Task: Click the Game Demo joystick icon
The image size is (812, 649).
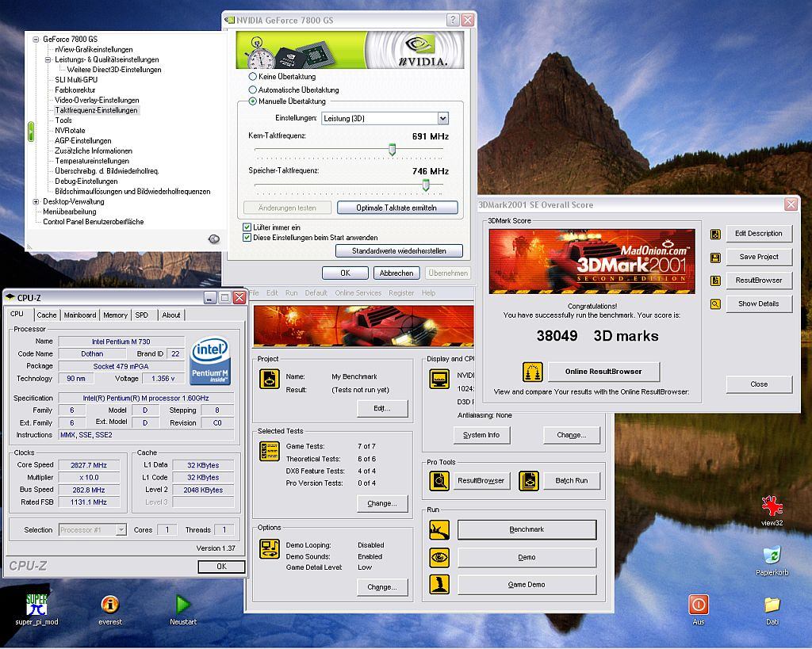Action: [439, 585]
